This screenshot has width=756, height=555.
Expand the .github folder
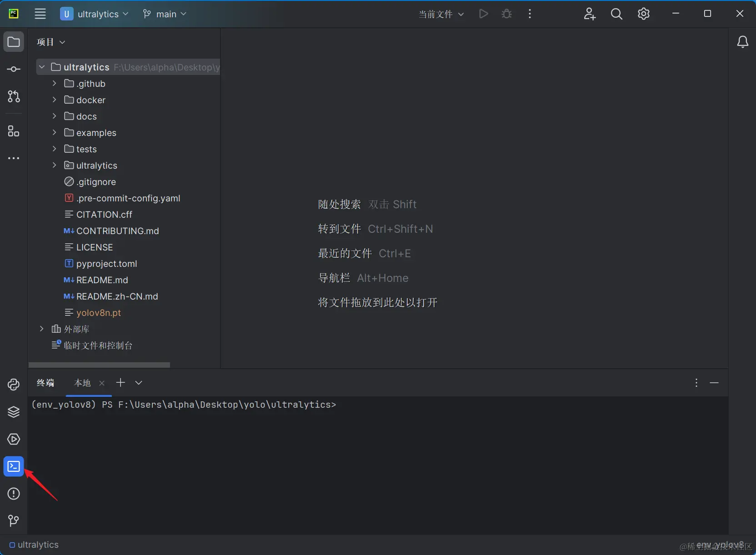point(54,83)
